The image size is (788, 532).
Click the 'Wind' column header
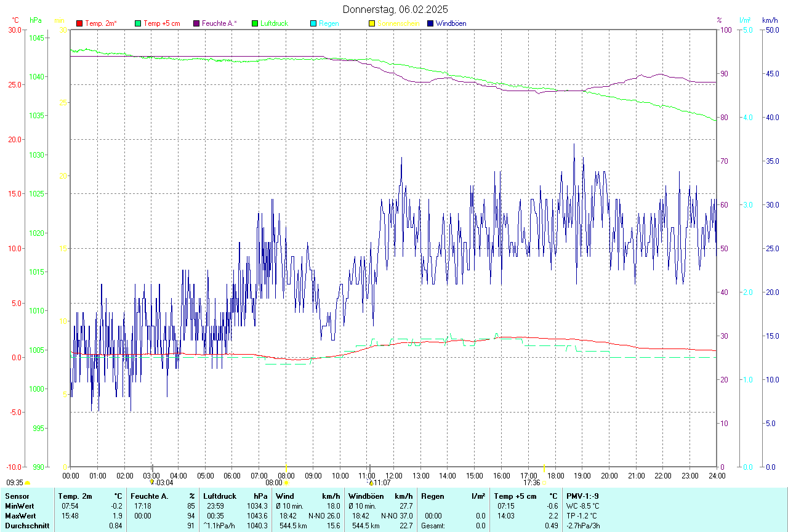click(x=285, y=496)
